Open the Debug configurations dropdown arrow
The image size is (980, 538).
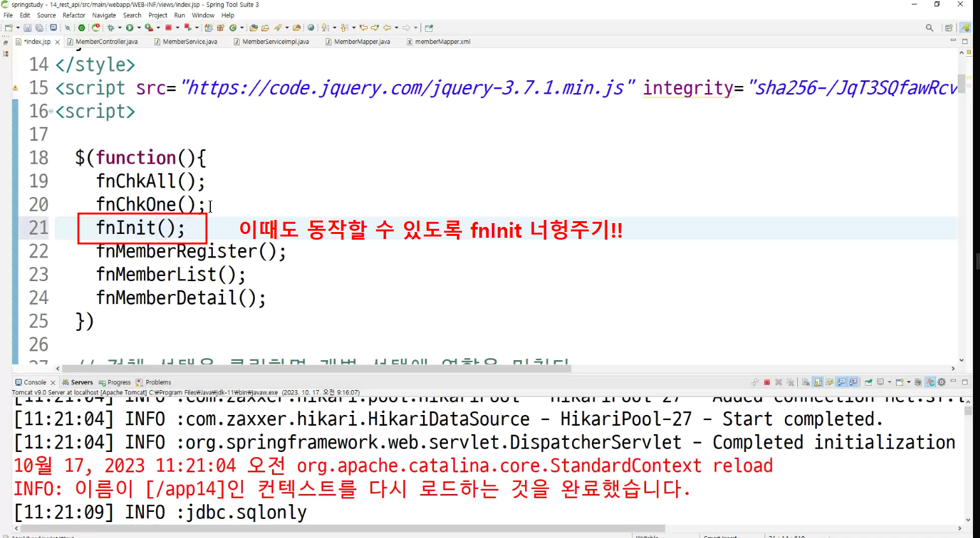coord(120,28)
